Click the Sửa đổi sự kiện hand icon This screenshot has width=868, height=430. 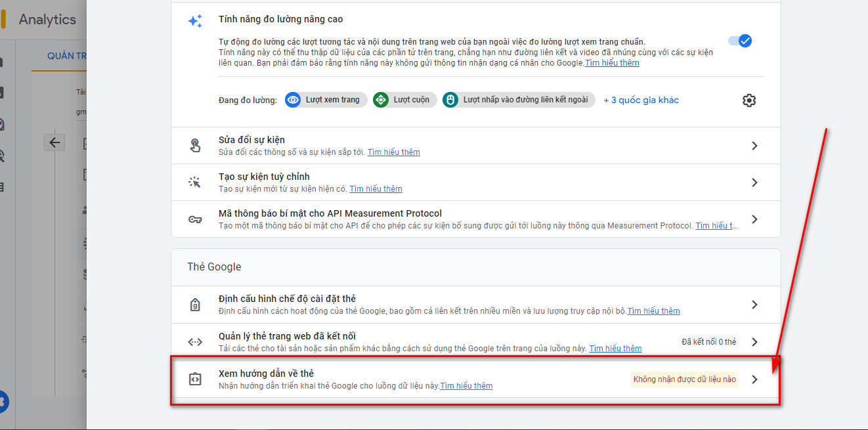click(195, 146)
